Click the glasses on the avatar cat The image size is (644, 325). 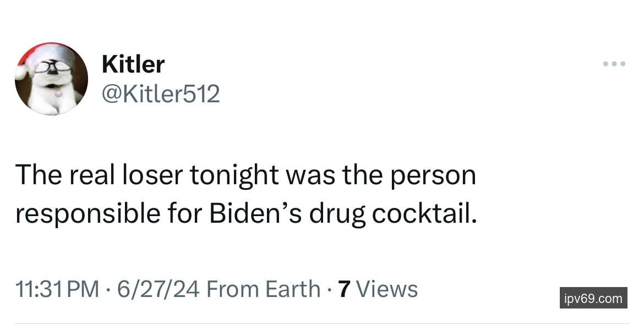coord(53,67)
